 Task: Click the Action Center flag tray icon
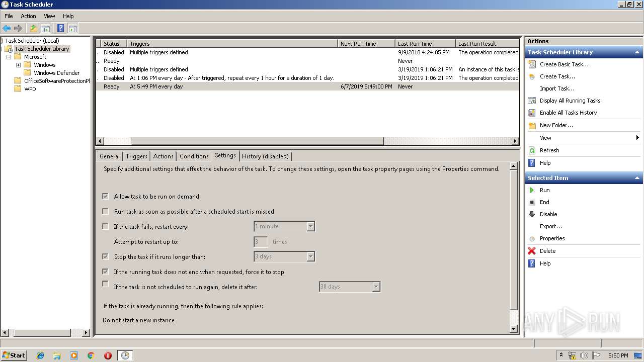(596, 355)
